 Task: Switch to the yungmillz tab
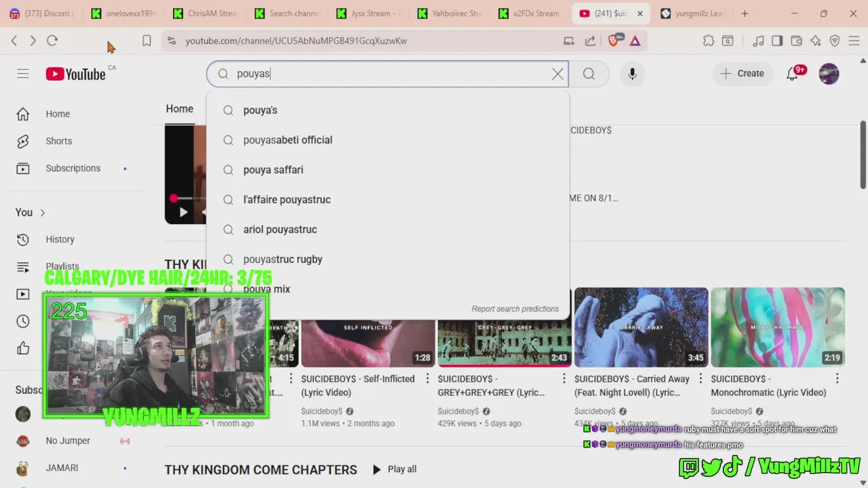point(693,14)
